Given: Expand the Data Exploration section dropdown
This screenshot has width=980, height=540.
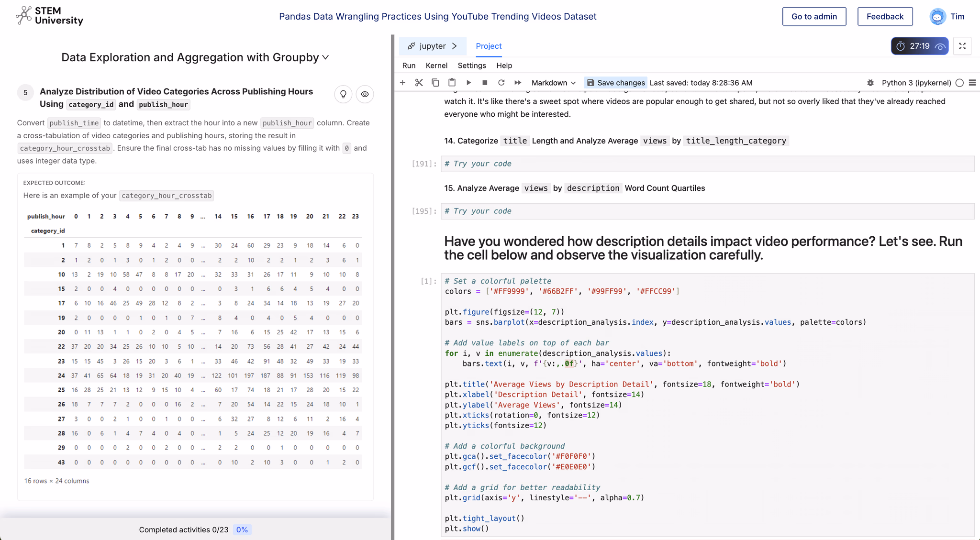Looking at the screenshot, I should tap(325, 57).
